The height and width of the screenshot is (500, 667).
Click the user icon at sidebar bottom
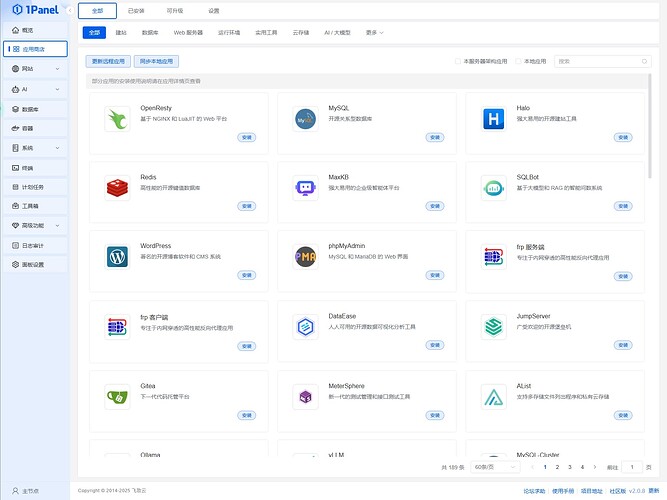coord(15,491)
